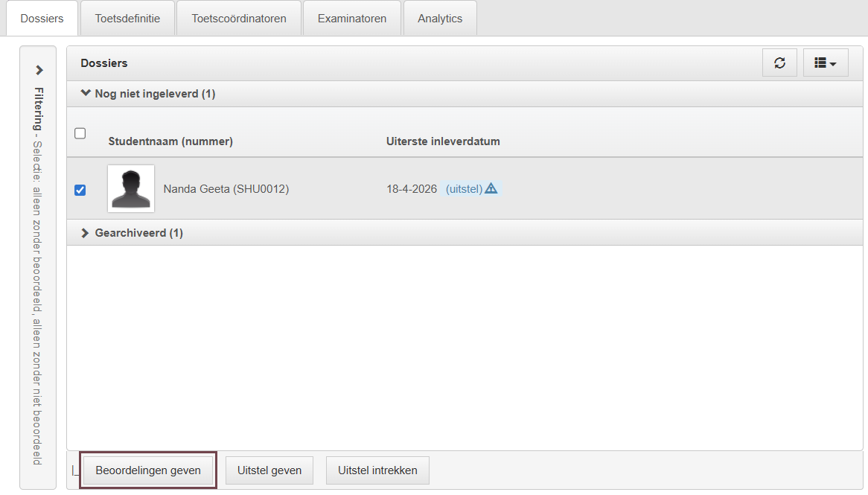Screen dimensions: 868x495
Task: Click the refresh dossiers icon
Action: tap(779, 63)
